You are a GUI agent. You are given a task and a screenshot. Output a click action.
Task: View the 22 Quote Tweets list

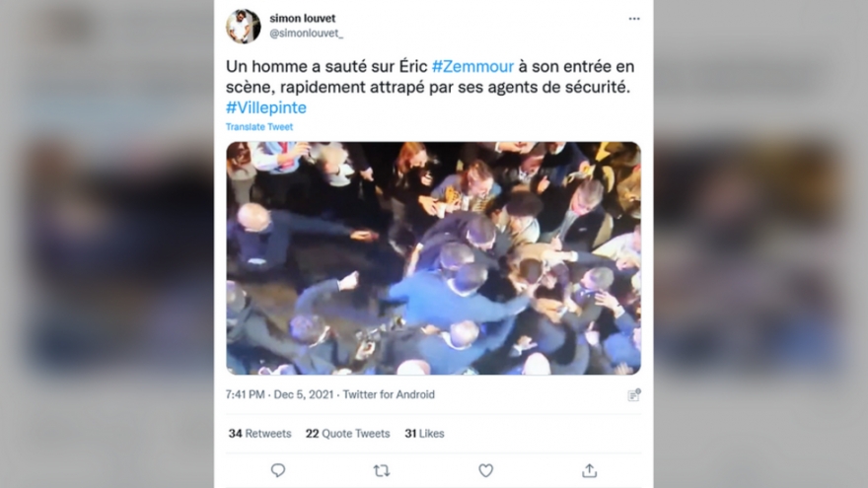[x=347, y=433]
